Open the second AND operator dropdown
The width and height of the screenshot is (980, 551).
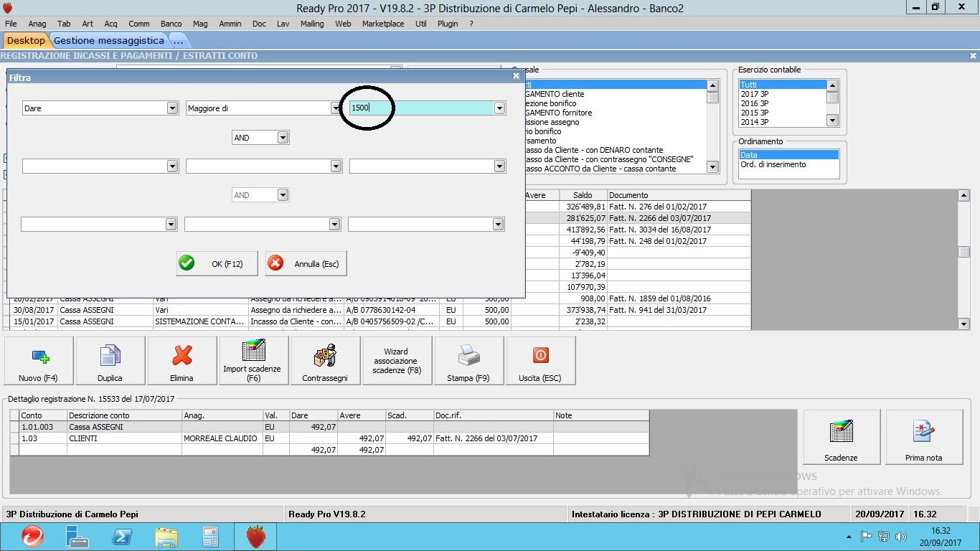coord(283,194)
